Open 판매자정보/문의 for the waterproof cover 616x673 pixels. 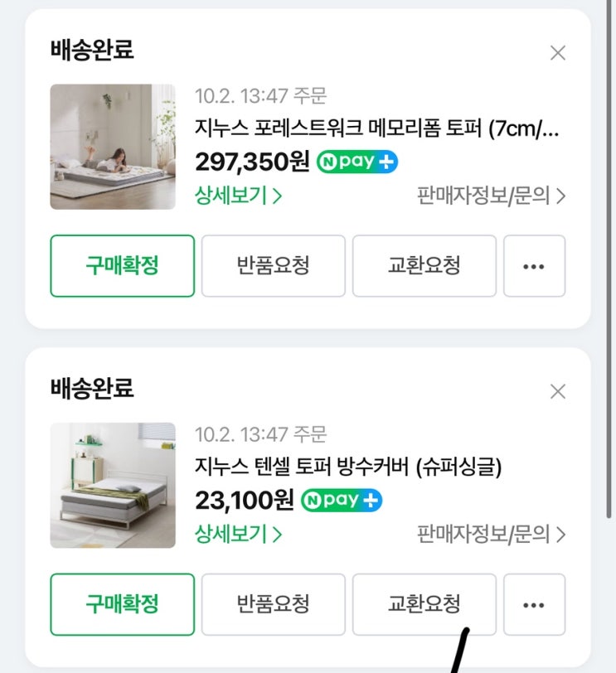491,534
